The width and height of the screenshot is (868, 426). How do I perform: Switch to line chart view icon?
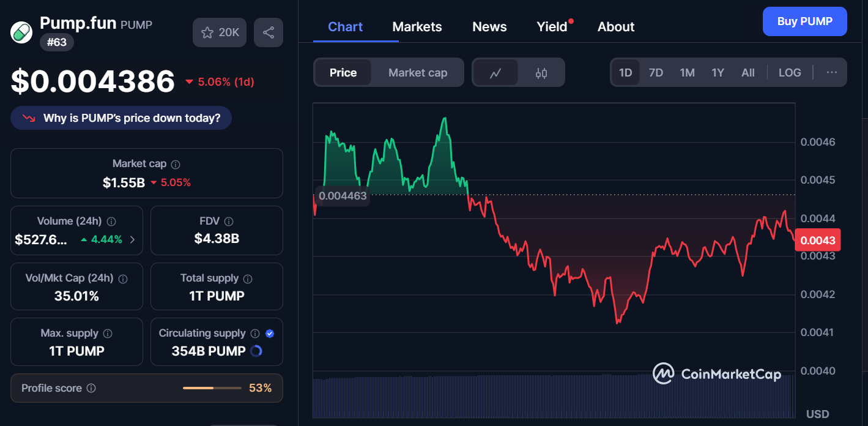(x=495, y=73)
